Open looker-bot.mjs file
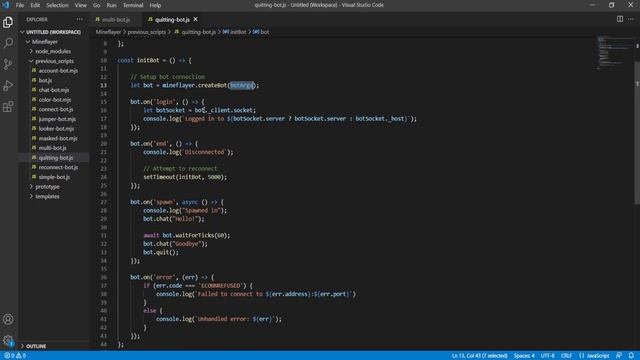Screen dimensions: 640x360 tap(56, 129)
